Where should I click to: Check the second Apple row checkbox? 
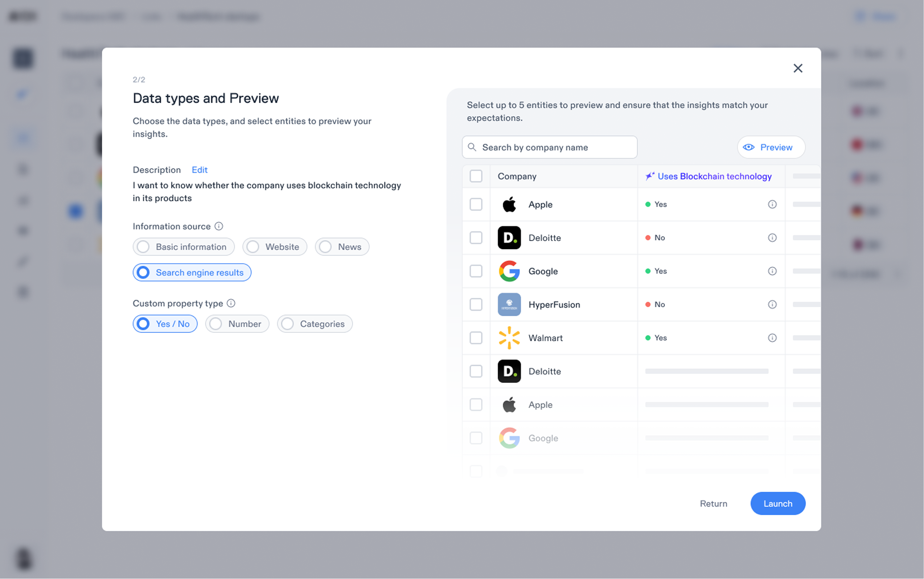476,405
